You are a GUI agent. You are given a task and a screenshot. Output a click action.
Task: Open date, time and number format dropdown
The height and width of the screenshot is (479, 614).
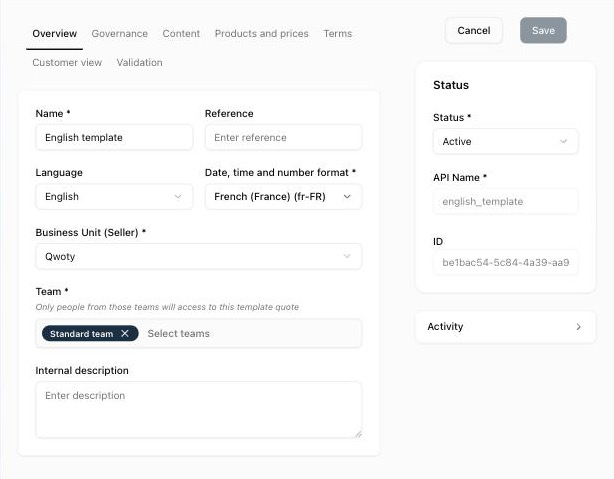283,197
